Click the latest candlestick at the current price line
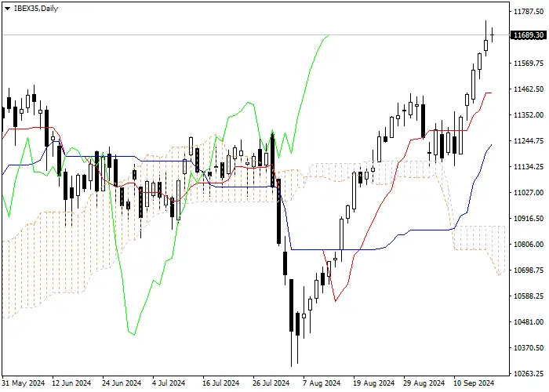This screenshot has width=549, height=392. pyautogui.click(x=493, y=34)
